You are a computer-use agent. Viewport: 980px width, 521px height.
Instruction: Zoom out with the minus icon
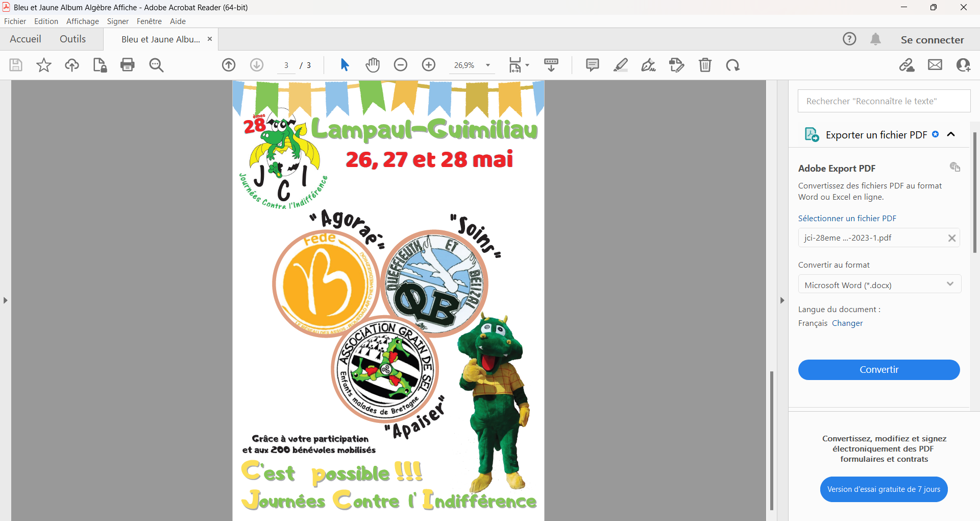click(401, 65)
